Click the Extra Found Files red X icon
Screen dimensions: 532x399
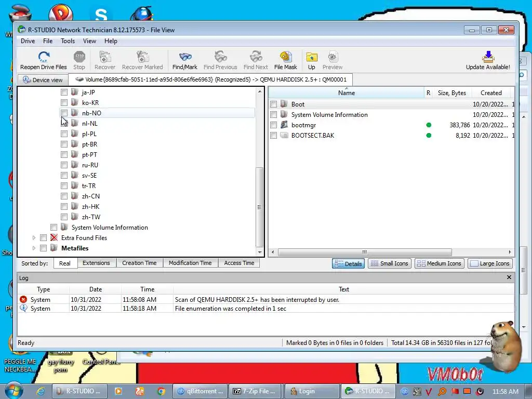pos(54,237)
